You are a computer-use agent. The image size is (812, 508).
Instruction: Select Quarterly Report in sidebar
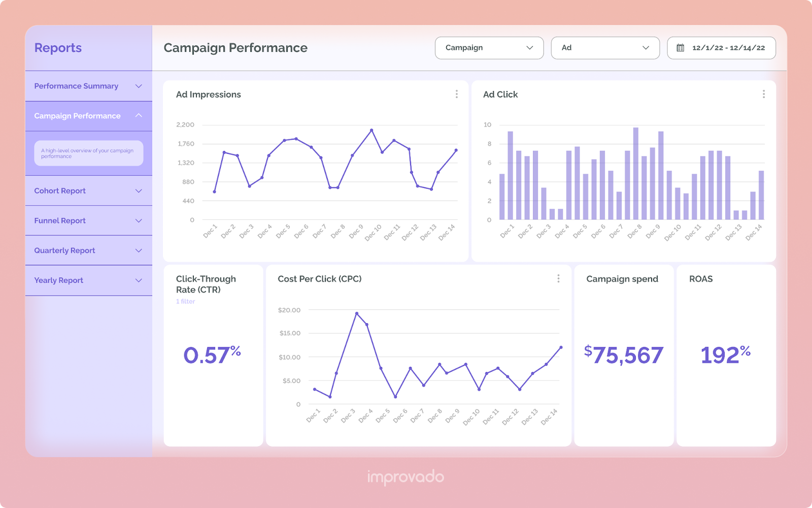[64, 251]
